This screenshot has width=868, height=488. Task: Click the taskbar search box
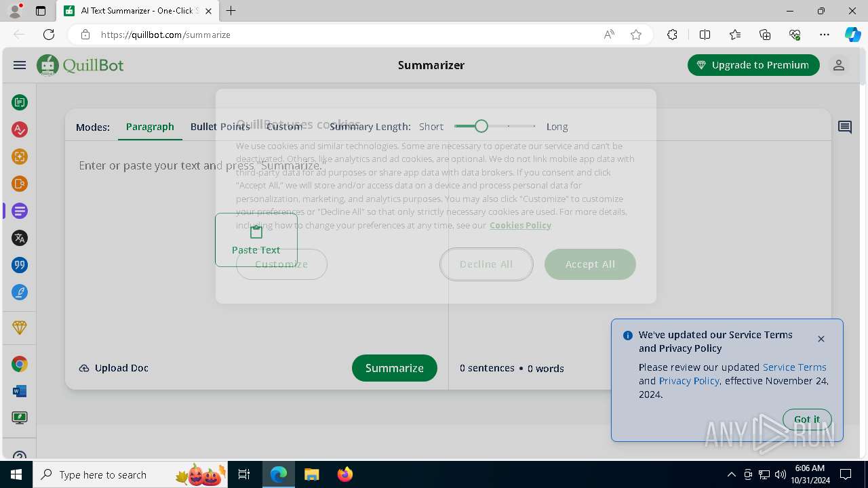click(130, 474)
